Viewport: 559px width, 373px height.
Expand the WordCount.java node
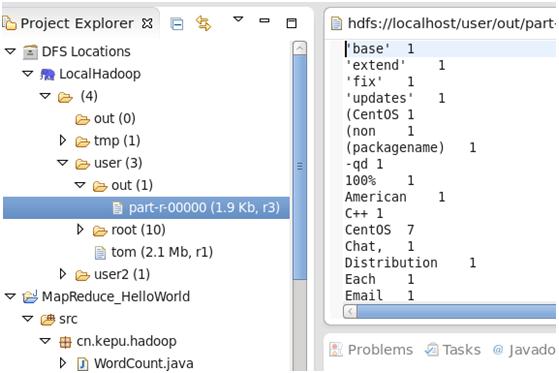tap(63, 363)
